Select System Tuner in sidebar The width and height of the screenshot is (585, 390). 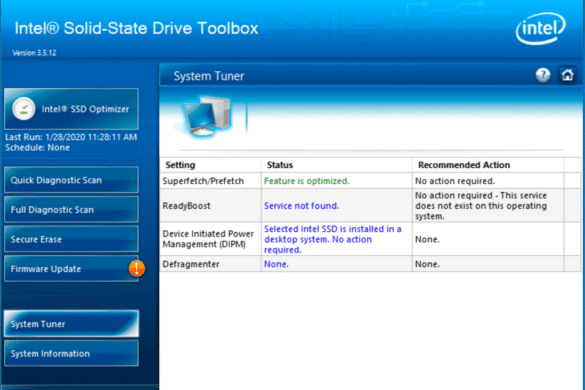(71, 324)
